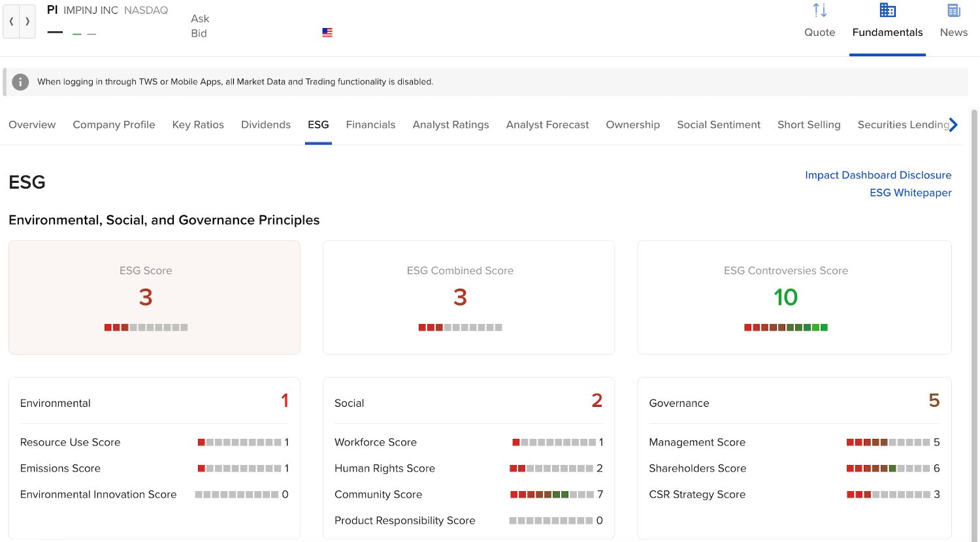This screenshot has width=980, height=542.
Task: Click the "CSR Strategy Score" label
Action: (x=697, y=494)
